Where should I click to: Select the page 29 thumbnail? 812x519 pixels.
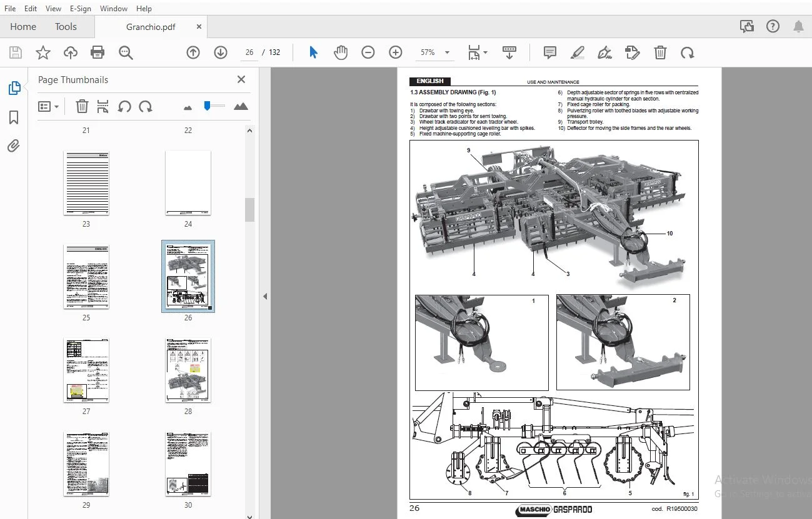coord(86,464)
